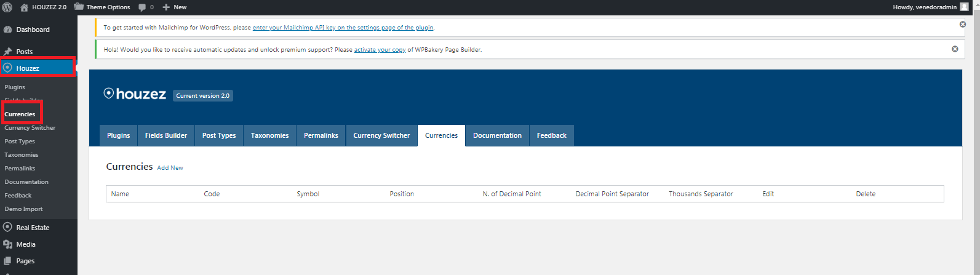
Task: Open the comments bubble icon
Action: pyautogui.click(x=142, y=7)
